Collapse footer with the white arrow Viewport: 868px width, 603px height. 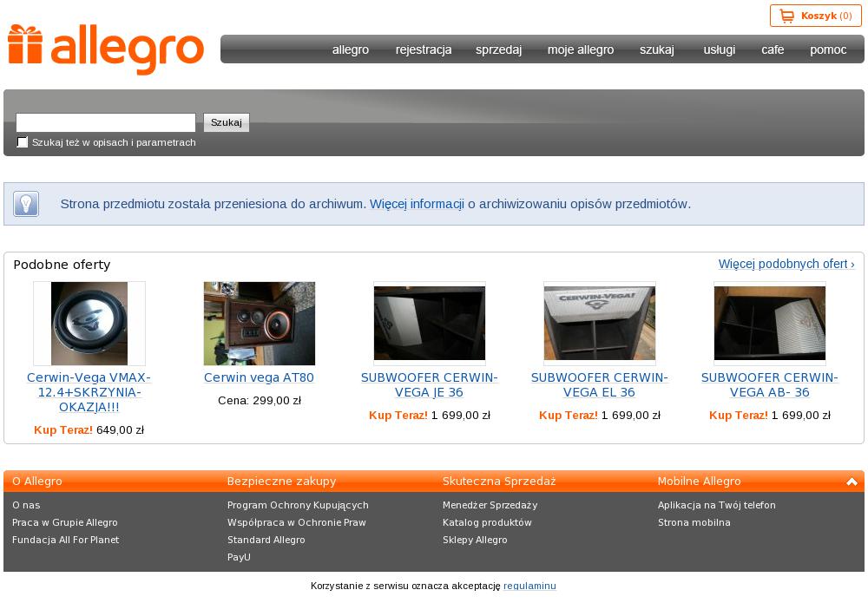click(x=852, y=482)
